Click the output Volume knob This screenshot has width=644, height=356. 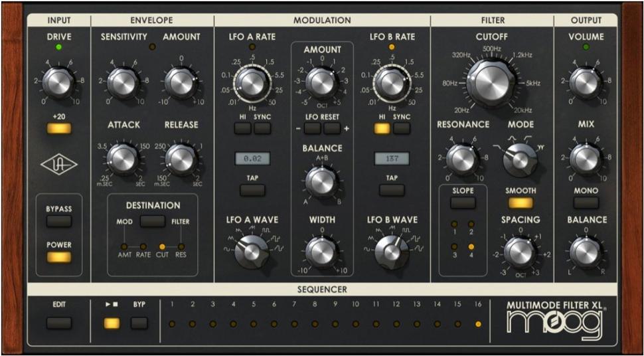tap(586, 84)
